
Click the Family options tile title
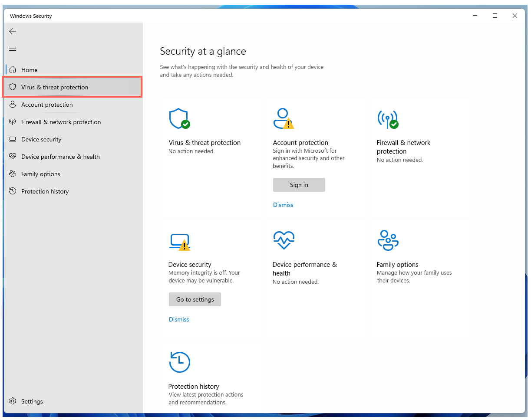[397, 264]
